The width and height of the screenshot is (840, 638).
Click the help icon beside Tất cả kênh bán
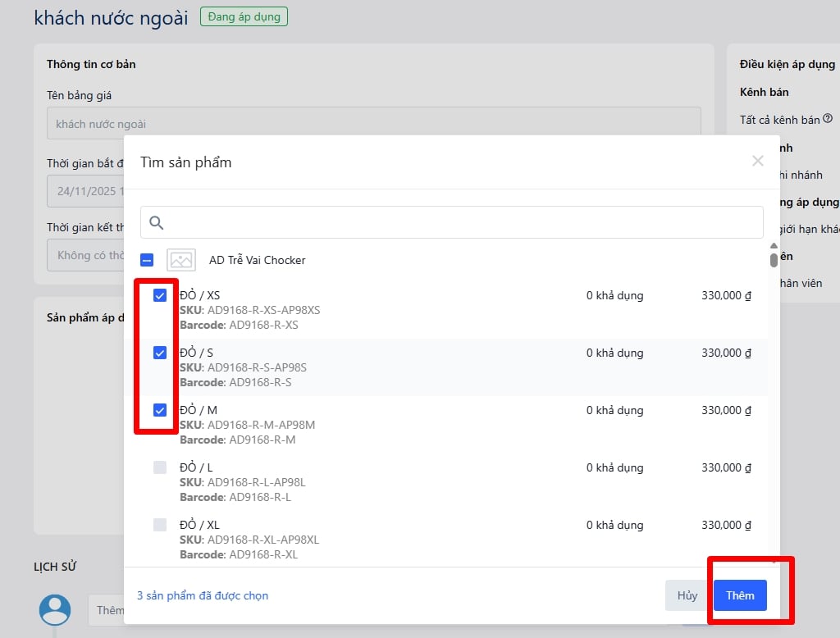pos(828,119)
